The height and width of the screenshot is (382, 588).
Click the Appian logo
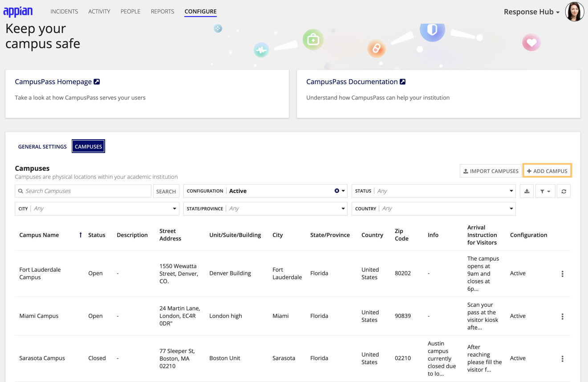pos(18,12)
